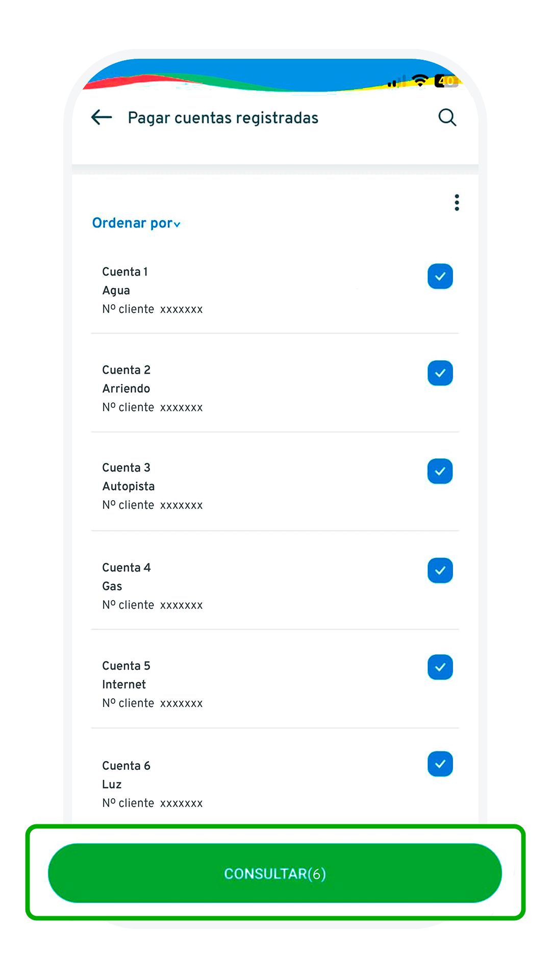Go back using the left arrow
This screenshot has width=551, height=980.
(102, 117)
